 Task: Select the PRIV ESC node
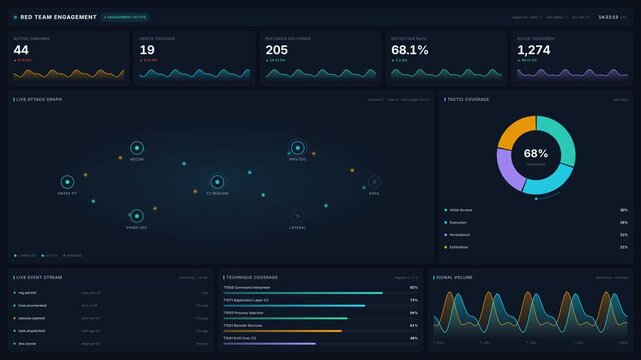(298, 148)
